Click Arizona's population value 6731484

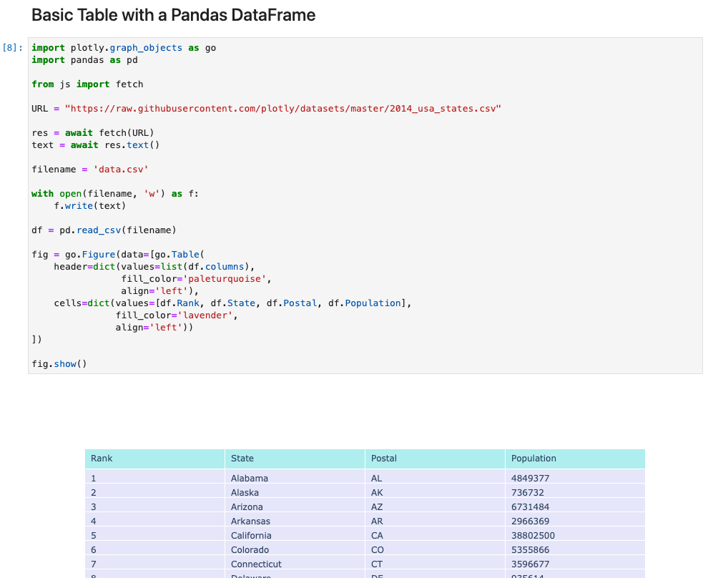click(x=530, y=507)
